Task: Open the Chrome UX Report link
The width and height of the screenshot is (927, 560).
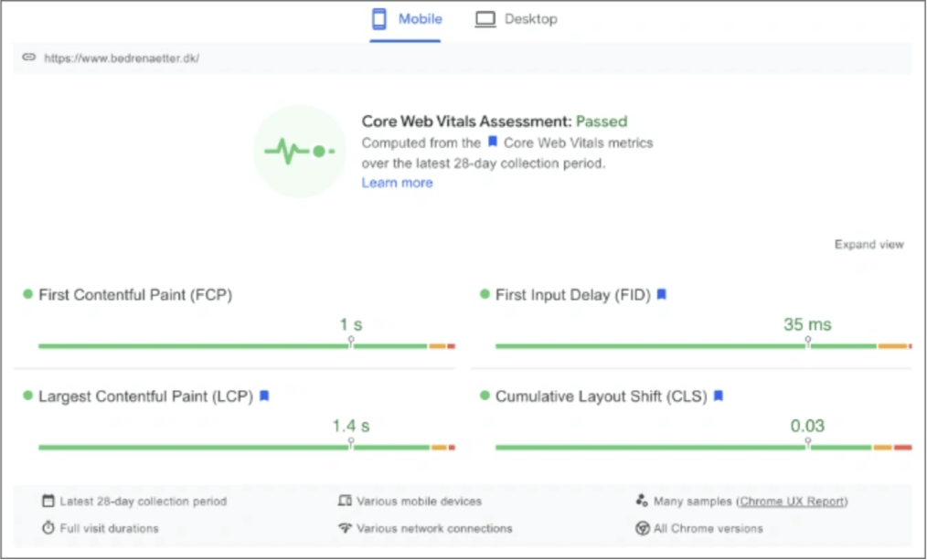Action: point(792,502)
